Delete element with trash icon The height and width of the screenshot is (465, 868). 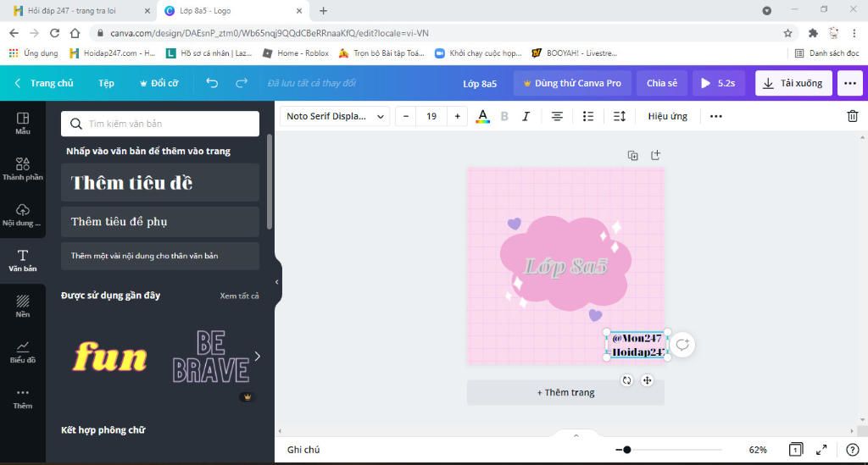tap(852, 116)
